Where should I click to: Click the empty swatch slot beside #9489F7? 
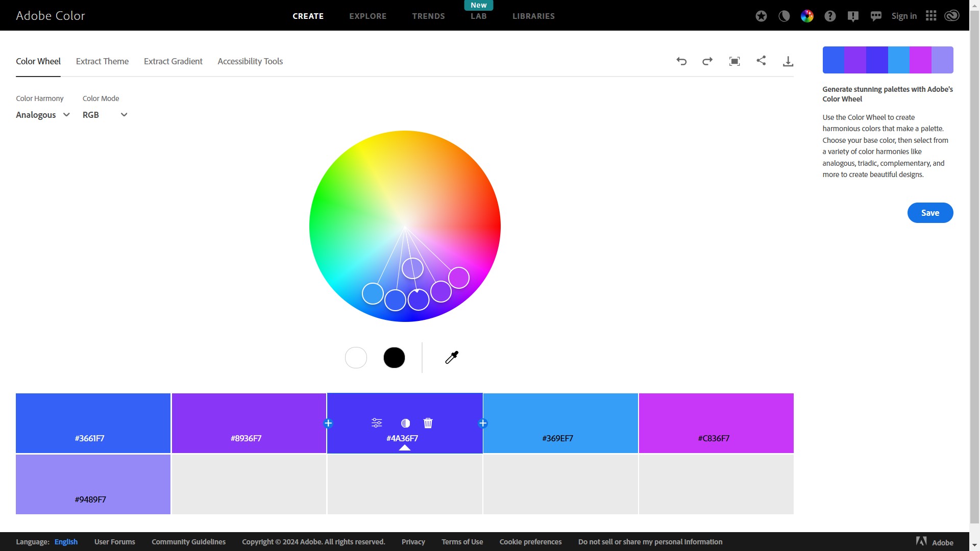(x=249, y=484)
